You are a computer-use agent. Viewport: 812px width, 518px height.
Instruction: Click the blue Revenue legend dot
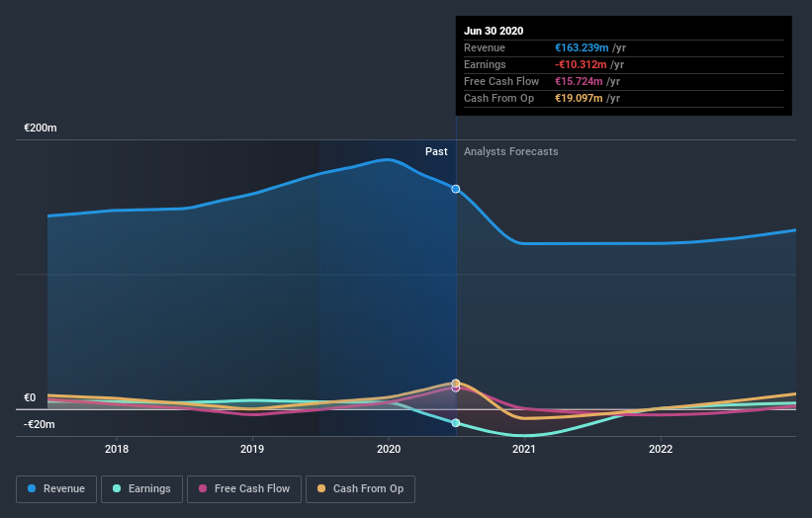[x=32, y=488]
